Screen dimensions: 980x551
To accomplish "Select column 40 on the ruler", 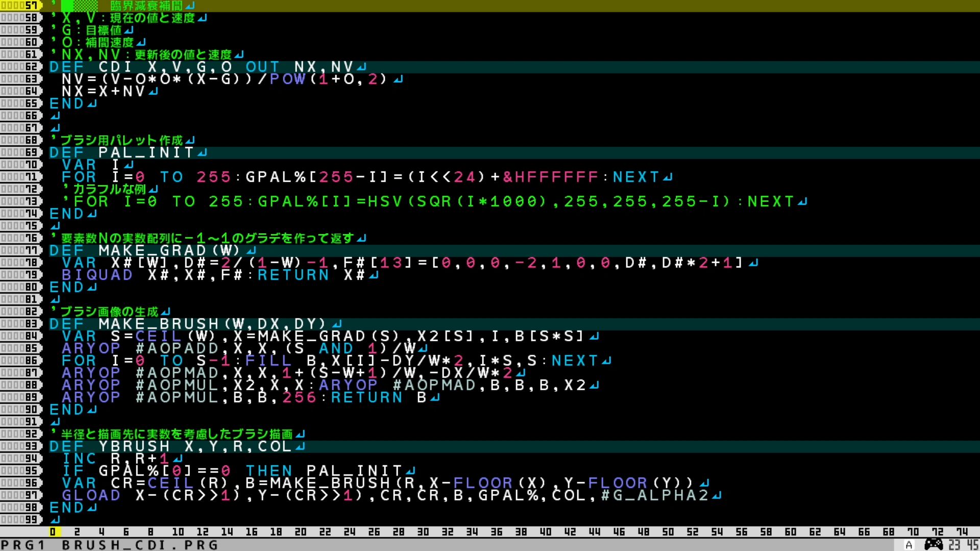I will (546, 532).
